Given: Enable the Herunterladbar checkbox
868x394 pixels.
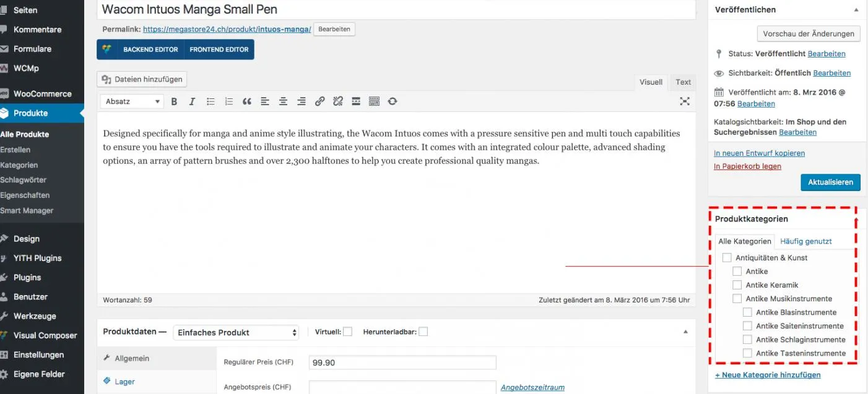Looking at the screenshot, I should 423,332.
